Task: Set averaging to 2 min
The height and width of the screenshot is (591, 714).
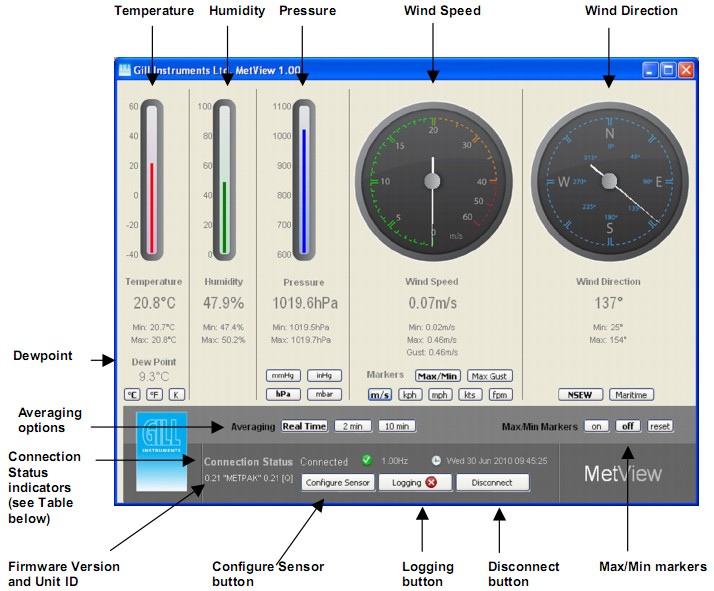Action: click(350, 426)
